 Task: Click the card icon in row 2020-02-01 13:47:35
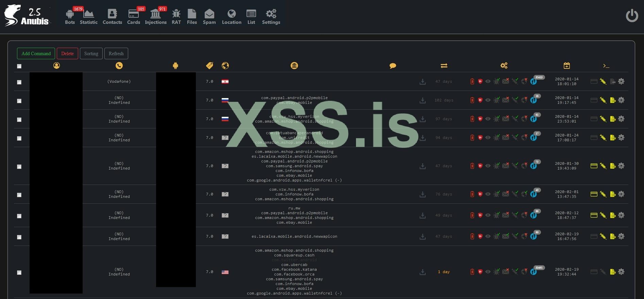[x=594, y=194]
